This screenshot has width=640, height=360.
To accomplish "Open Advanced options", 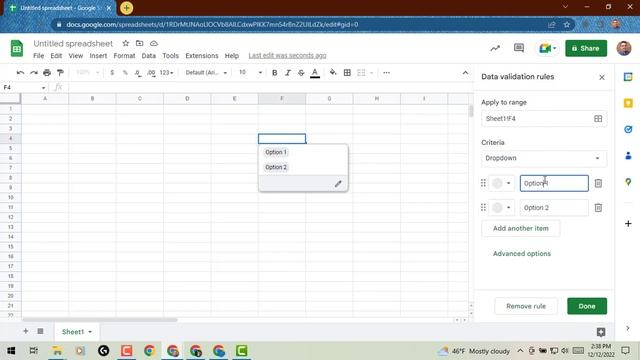I will coord(522,253).
